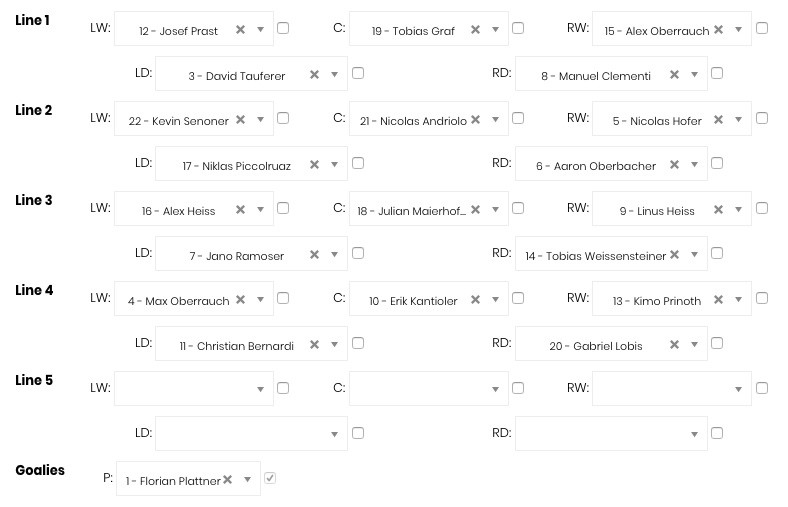This screenshot has height=507, width=788.
Task: Open dropdown arrow for Nicolas Hofer
Action: (x=738, y=121)
